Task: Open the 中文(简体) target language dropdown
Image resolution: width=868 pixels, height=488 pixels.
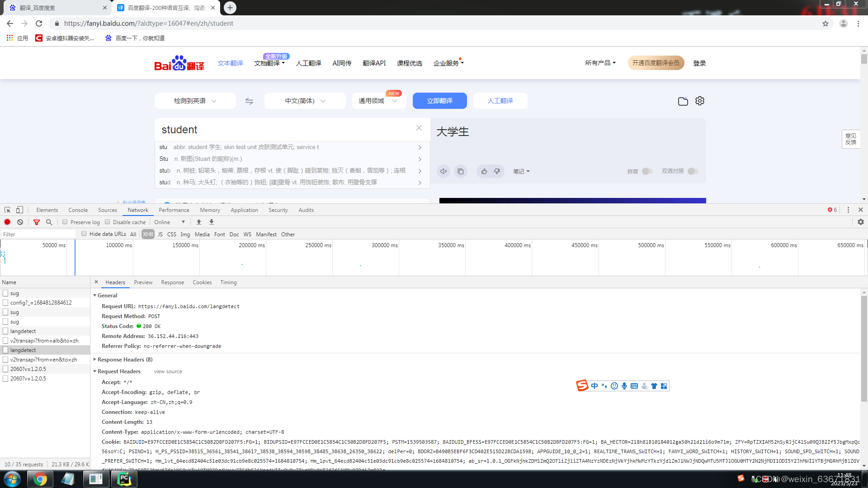Action: 305,101
